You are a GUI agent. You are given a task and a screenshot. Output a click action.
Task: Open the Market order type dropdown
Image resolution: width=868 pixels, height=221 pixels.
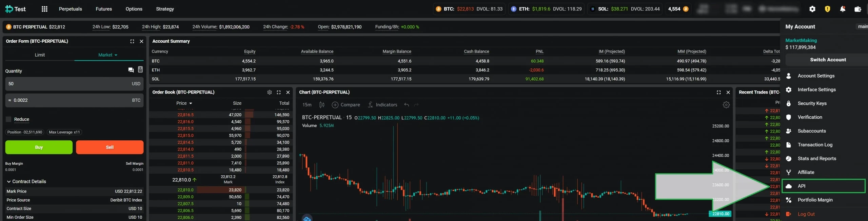108,55
